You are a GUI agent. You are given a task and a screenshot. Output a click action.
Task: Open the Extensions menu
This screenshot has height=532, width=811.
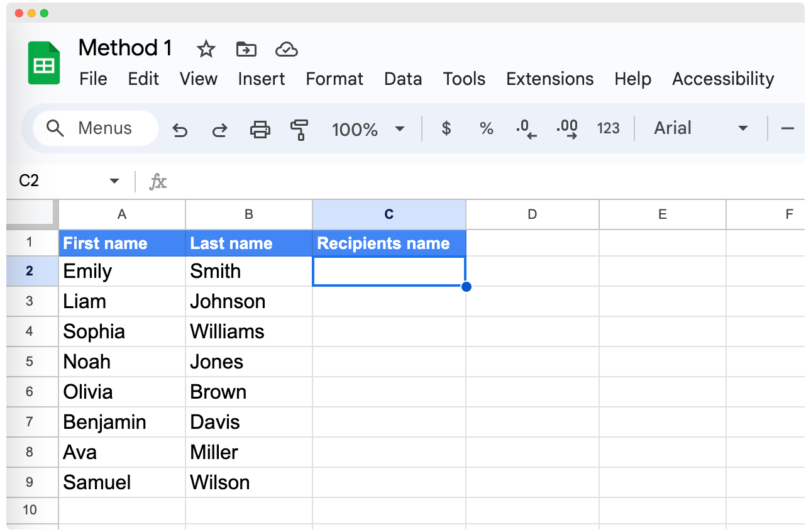pyautogui.click(x=549, y=79)
